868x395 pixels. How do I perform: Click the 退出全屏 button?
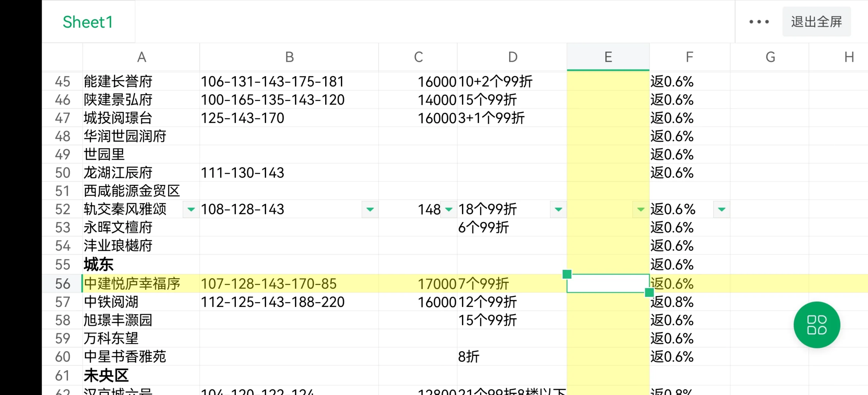pos(816,22)
